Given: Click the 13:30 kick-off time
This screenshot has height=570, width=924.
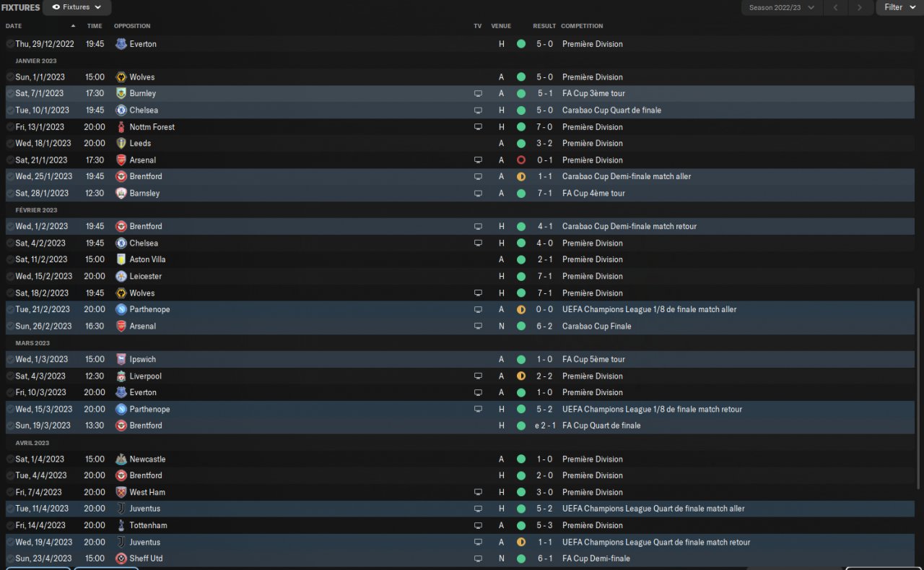Looking at the screenshot, I should [x=95, y=426].
